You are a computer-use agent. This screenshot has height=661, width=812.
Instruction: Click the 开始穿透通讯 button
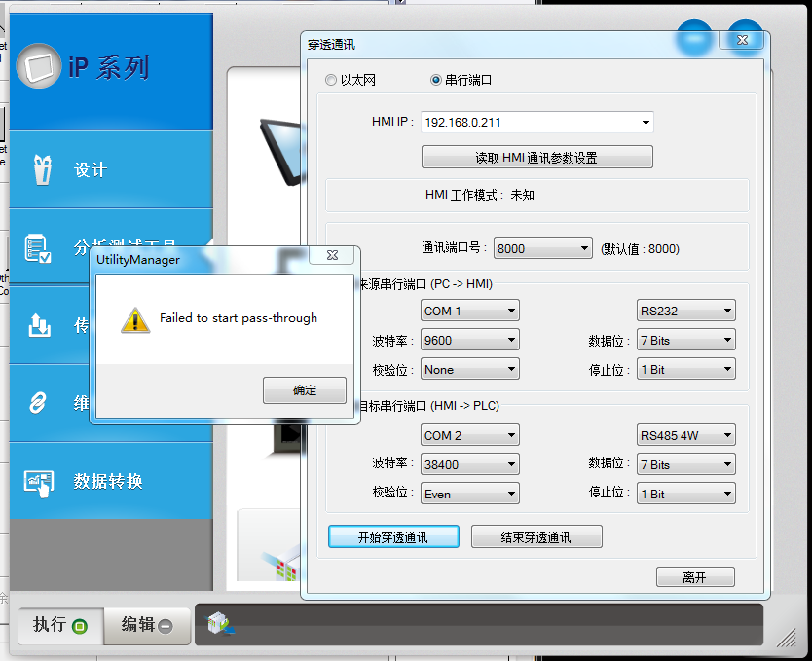tap(393, 536)
